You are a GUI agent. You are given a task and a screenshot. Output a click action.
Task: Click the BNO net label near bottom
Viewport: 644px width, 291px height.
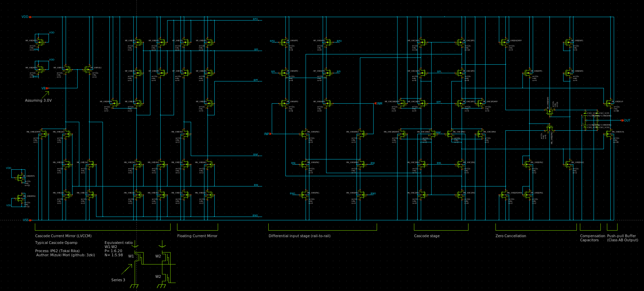[x=255, y=215]
